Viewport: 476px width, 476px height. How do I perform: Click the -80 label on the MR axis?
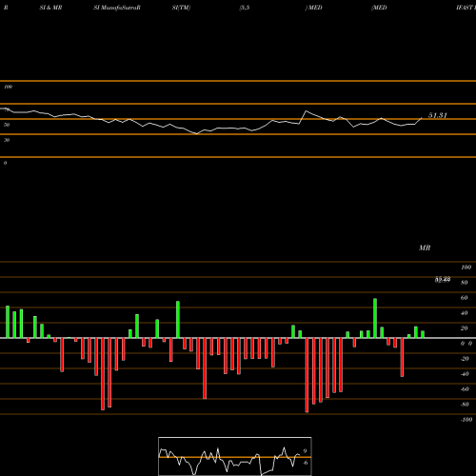coord(465,405)
